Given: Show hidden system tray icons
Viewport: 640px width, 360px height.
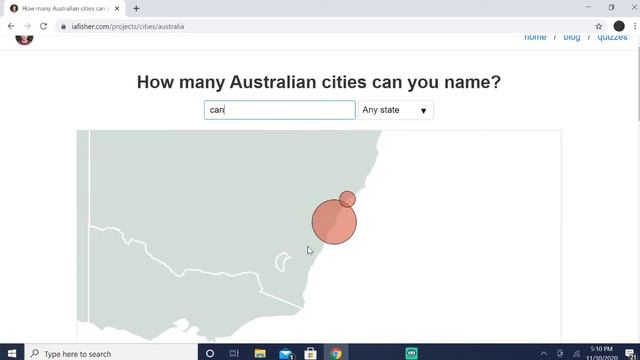Looking at the screenshot, I should coord(544,353).
